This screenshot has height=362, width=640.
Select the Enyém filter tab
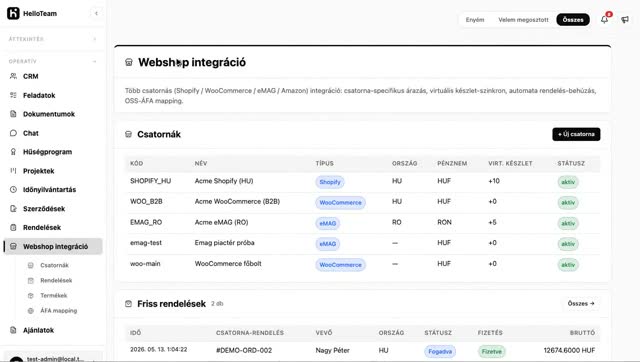[475, 20]
